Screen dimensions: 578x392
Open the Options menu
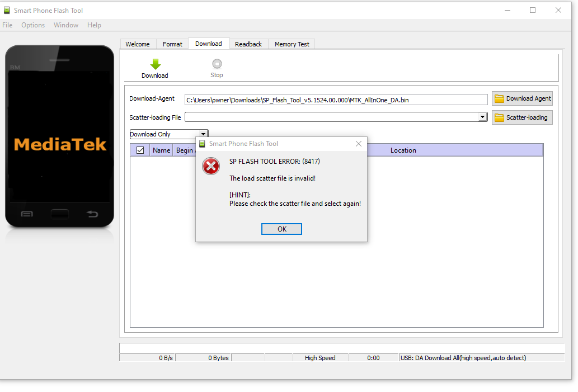click(x=33, y=25)
